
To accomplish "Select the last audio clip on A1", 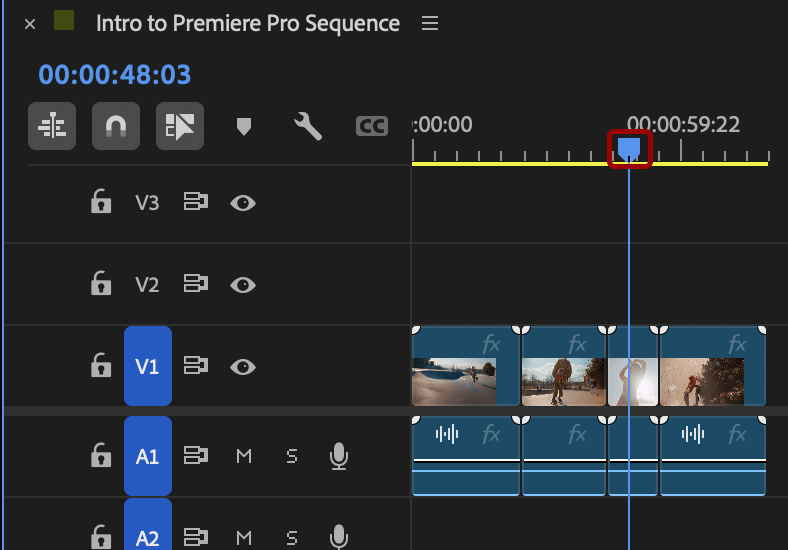I will pos(713,456).
